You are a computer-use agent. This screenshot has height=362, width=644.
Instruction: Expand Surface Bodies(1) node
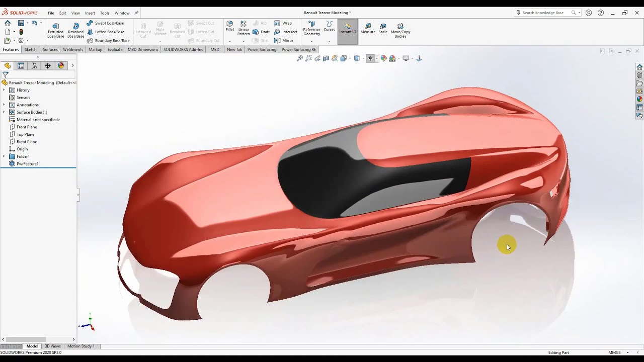click(x=4, y=112)
